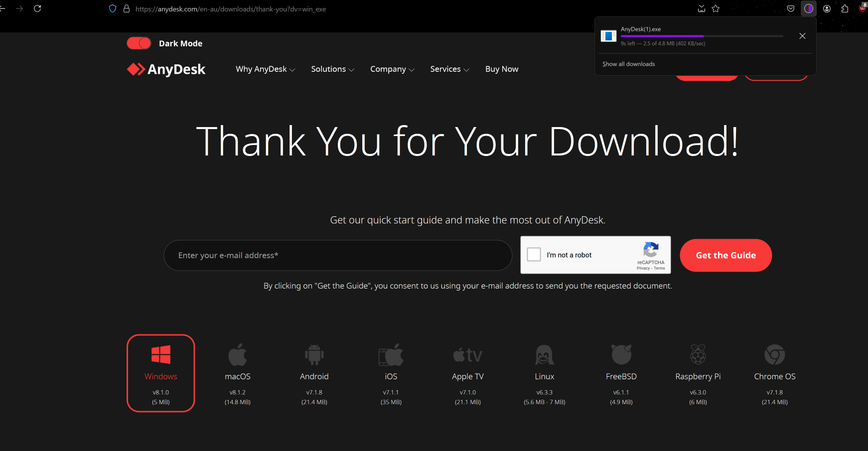Open the Services navigation menu

coord(449,69)
